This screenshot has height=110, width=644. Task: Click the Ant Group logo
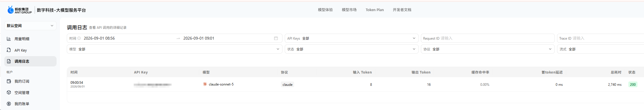pos(20,10)
